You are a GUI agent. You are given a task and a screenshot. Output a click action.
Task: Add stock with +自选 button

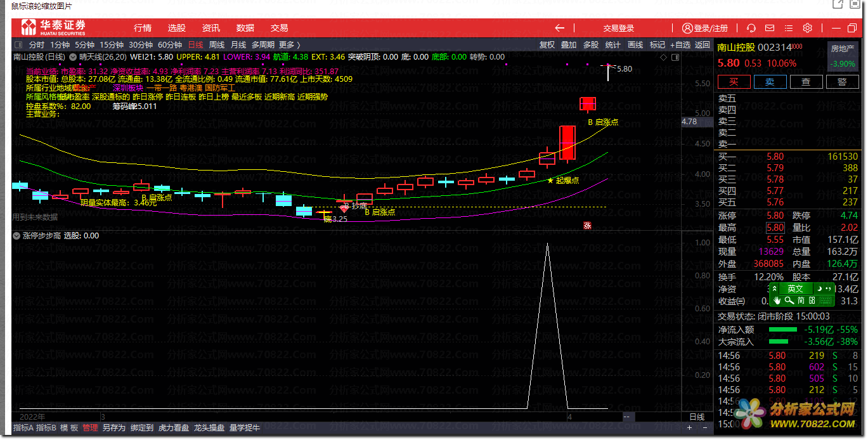(x=680, y=45)
